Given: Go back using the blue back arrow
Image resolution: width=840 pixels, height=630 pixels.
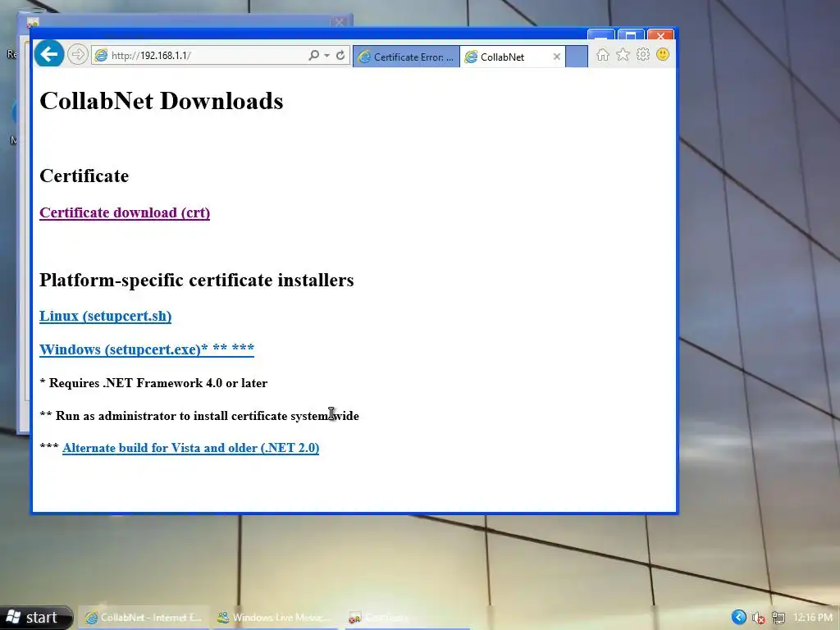Looking at the screenshot, I should pos(49,54).
